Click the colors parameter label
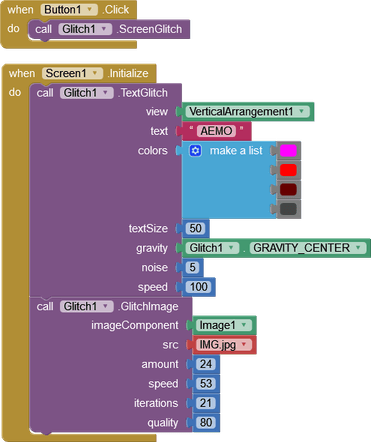 [153, 151]
